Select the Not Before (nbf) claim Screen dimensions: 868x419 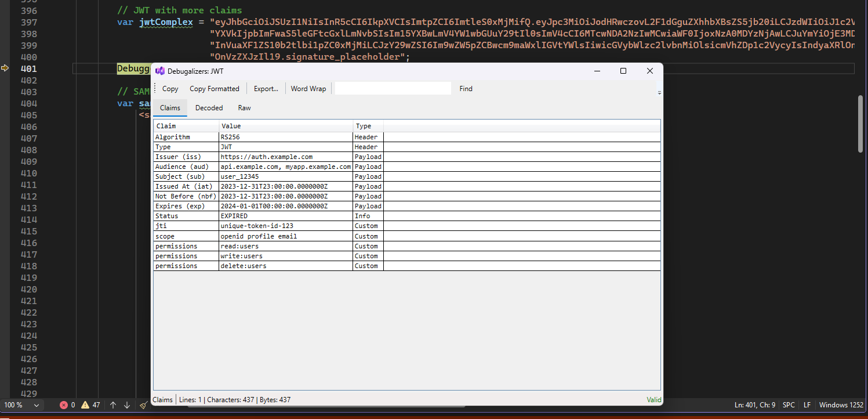186,196
